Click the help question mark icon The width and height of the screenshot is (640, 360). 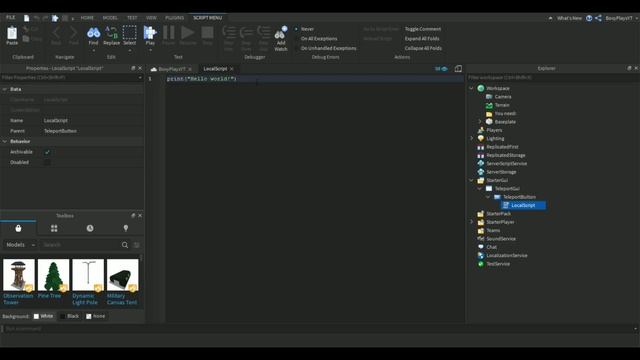[x=589, y=18]
